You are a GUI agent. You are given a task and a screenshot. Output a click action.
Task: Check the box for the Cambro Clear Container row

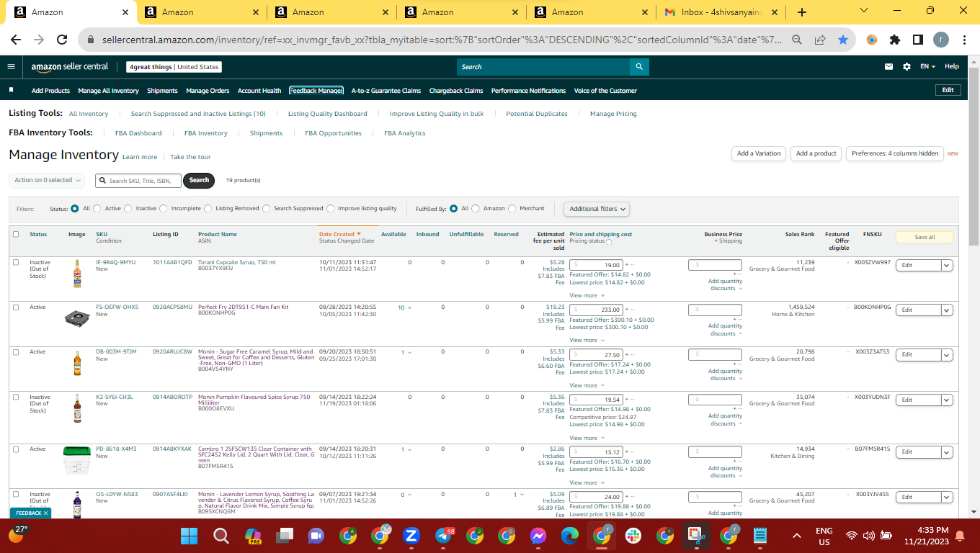click(16, 449)
